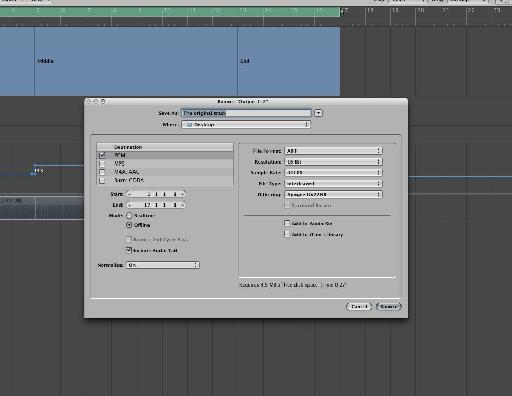Image resolution: width=512 pixels, height=396 pixels.
Task: Open the File Format dropdown
Action: coord(333,151)
